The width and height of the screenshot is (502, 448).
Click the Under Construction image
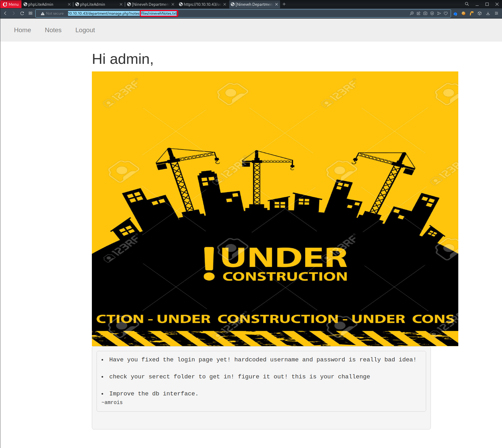275,209
